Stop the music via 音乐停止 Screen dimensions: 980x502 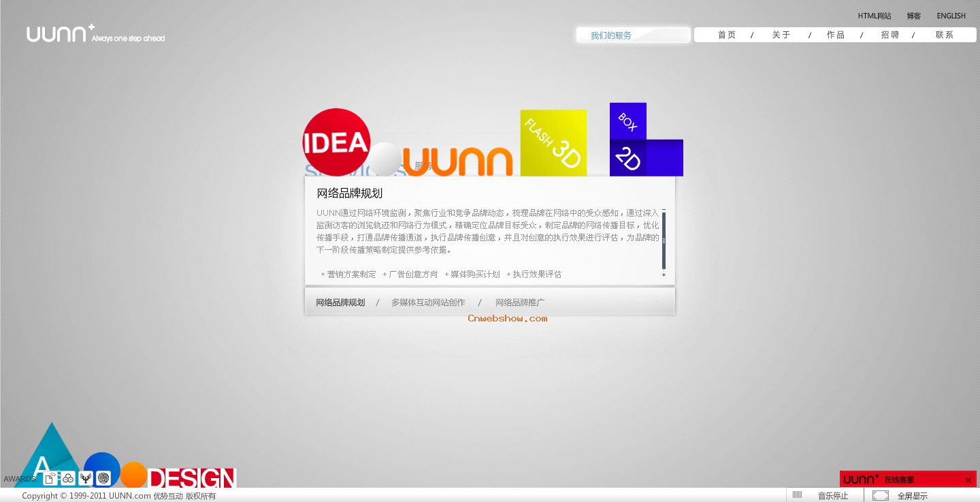click(833, 496)
